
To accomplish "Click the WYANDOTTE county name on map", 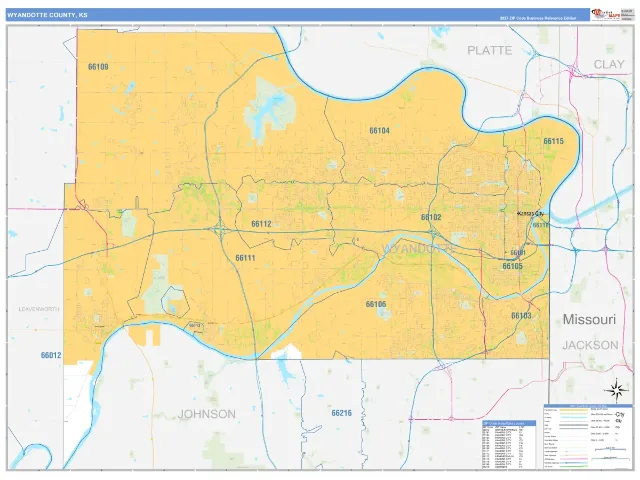I will (x=418, y=249).
